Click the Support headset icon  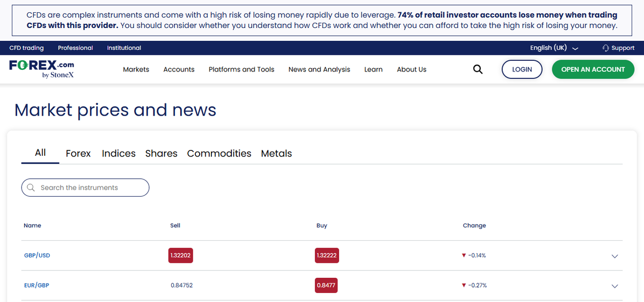(x=606, y=48)
